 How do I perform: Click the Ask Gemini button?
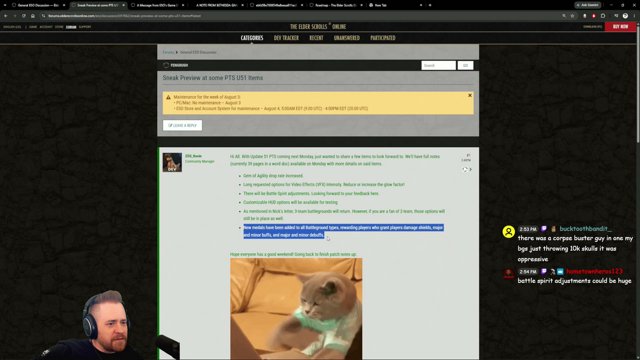[588, 5]
